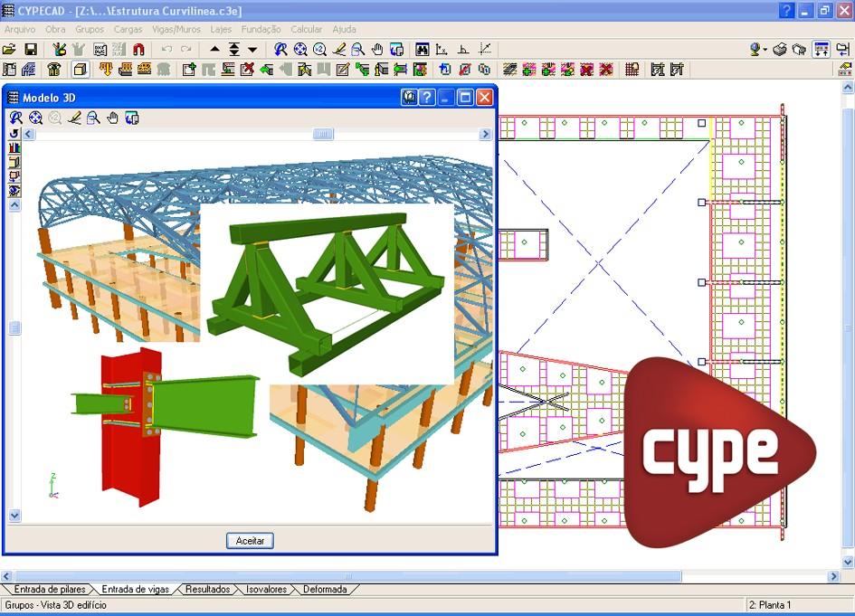Open the Lajes menu

point(221,30)
